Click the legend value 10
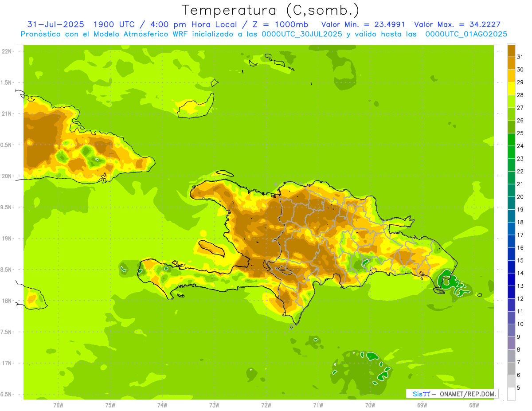This screenshot has width=532, height=411. click(x=520, y=324)
